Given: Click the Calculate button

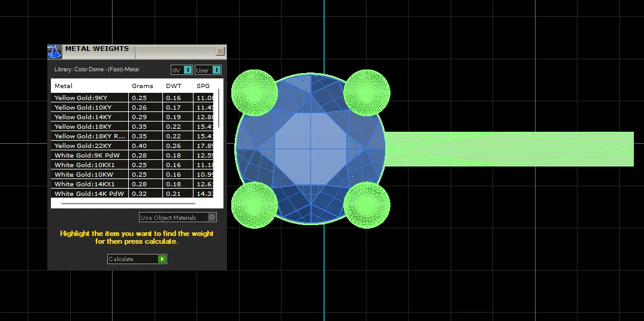Looking at the screenshot, I should pos(137,259).
